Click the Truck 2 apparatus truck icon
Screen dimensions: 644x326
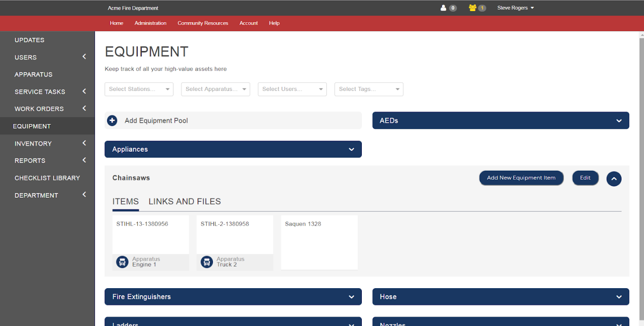click(207, 262)
